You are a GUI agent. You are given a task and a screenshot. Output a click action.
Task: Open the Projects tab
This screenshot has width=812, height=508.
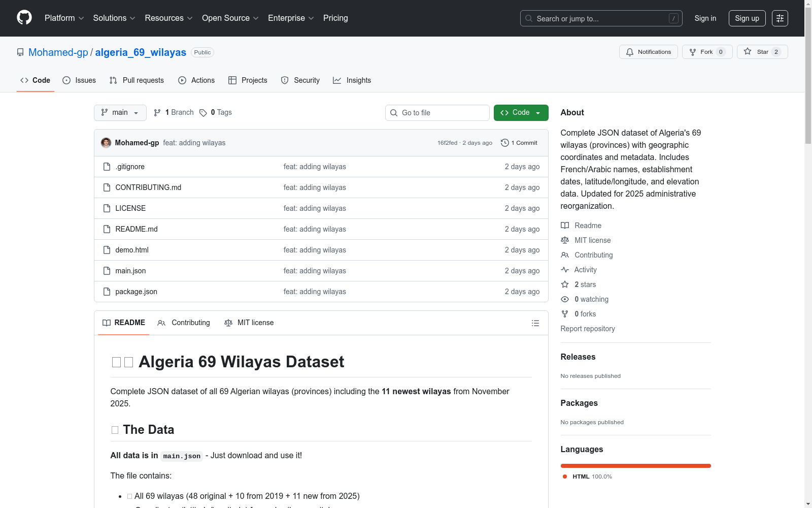click(248, 80)
